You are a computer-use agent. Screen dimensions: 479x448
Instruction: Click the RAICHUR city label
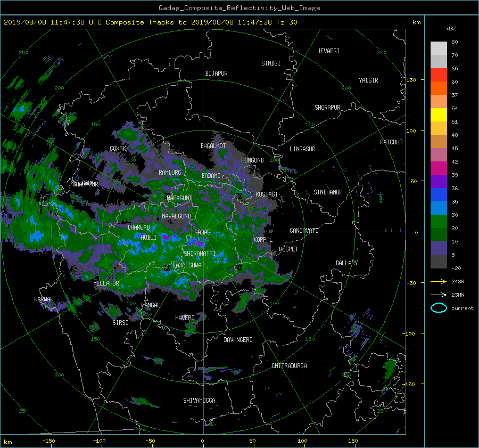(391, 142)
